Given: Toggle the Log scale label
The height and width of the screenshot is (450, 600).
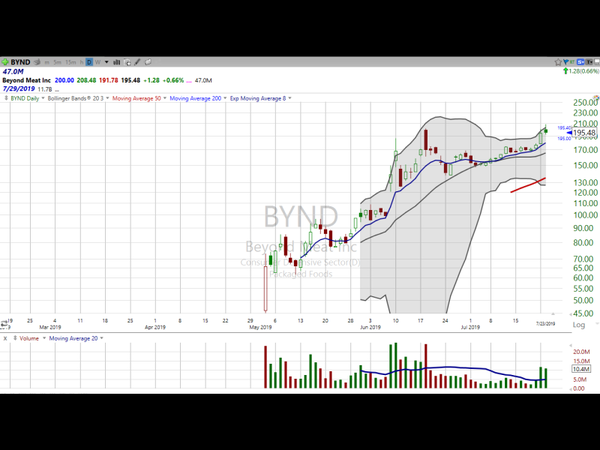Looking at the screenshot, I should click(579, 325).
